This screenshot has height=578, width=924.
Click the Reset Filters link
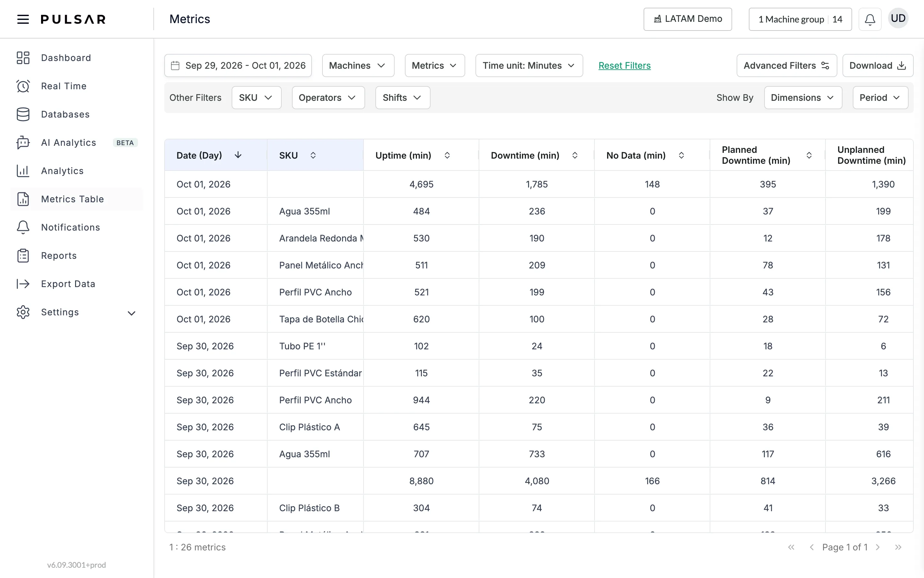624,66
